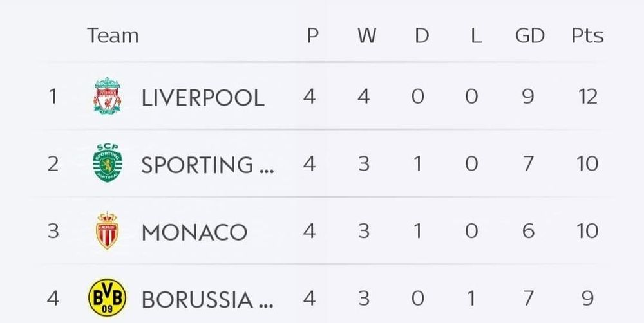Select the BORUSSIA team name
The height and width of the screenshot is (323, 644).
tap(207, 299)
